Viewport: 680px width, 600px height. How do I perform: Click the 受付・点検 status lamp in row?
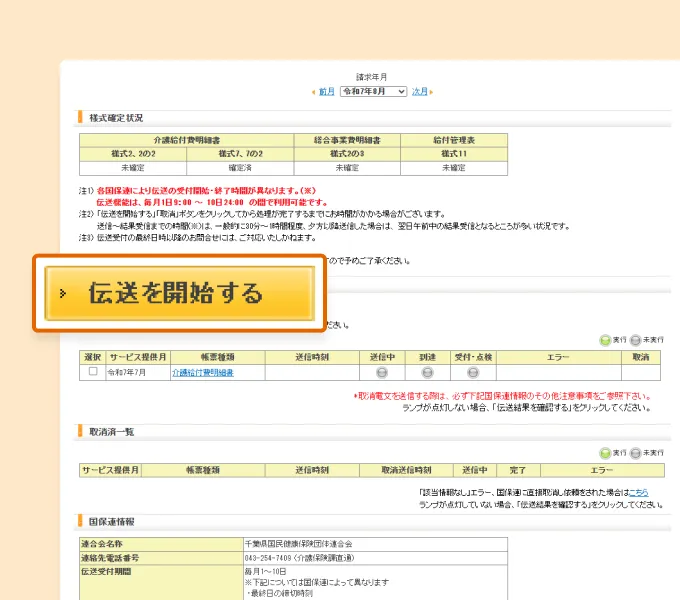[x=473, y=372]
